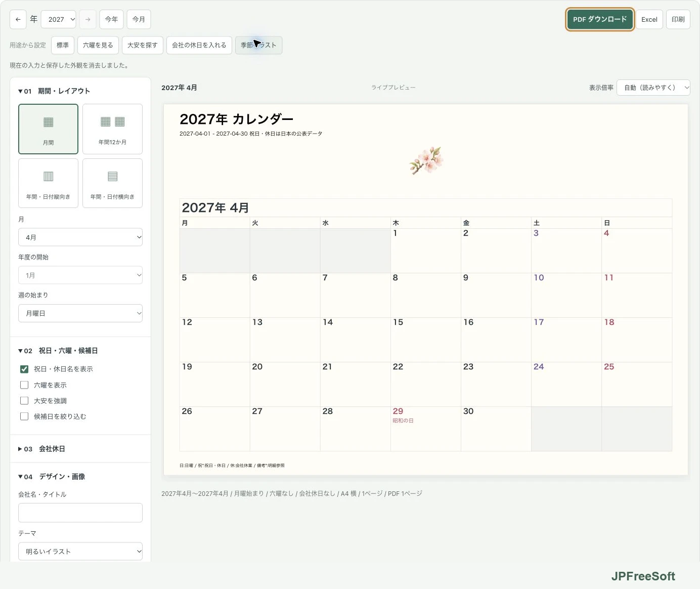Collapse the 02 祝日・六曜・候補日 section

pyautogui.click(x=58, y=351)
